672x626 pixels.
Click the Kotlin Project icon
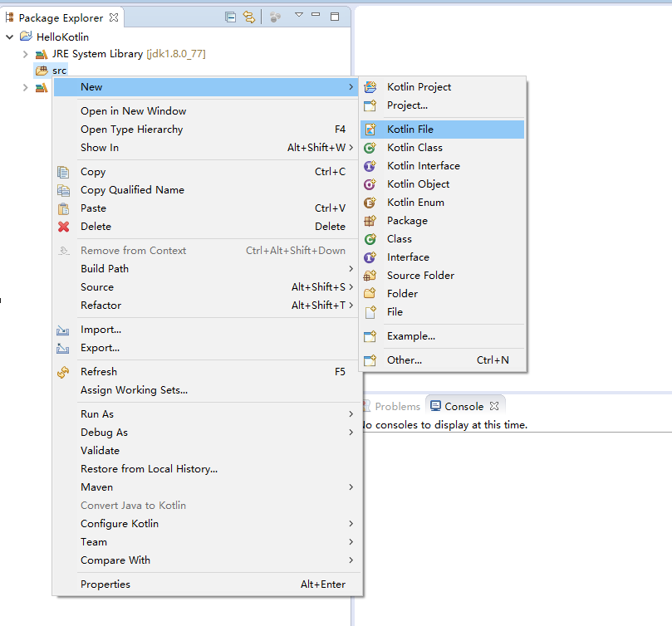coord(370,87)
